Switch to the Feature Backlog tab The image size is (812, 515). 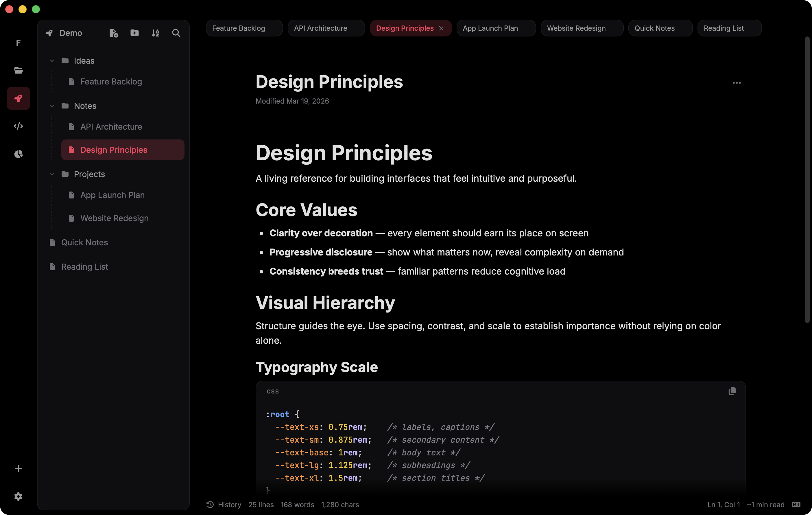point(244,28)
